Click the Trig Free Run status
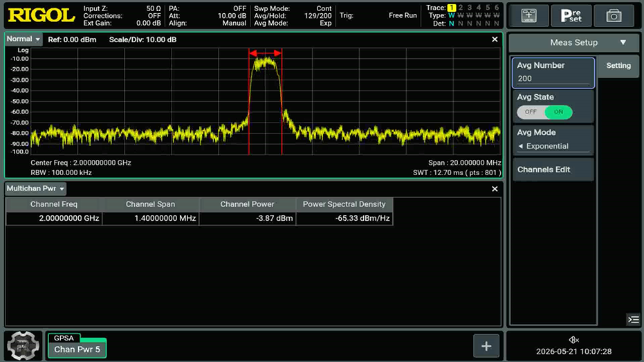The image size is (644, 362). 378,15
